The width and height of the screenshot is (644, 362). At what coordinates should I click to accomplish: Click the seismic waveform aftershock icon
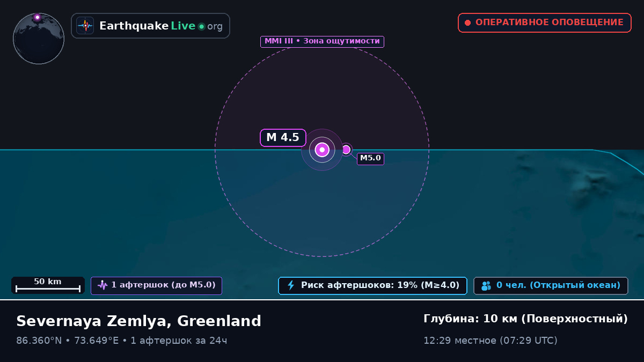click(x=103, y=285)
